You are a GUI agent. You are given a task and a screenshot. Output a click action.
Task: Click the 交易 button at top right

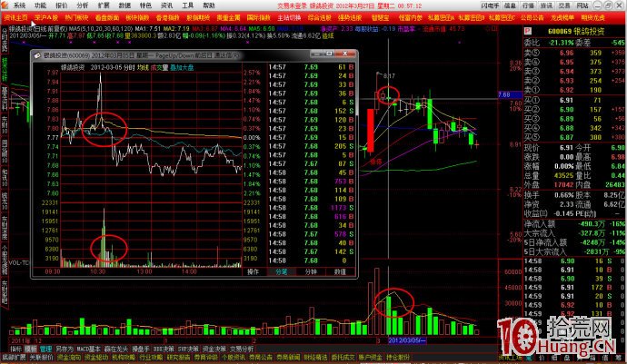[564, 5]
